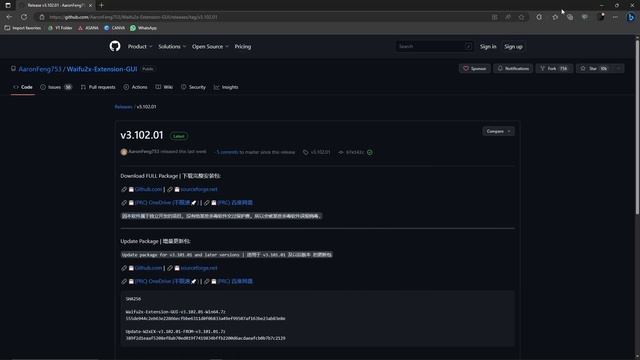This screenshot has height=360, width=640.
Task: Open sourceforge.net link under Update Package
Action: 199,268
